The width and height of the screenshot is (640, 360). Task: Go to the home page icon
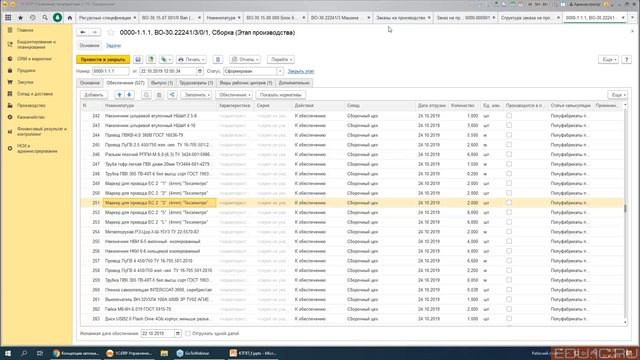(x=70, y=18)
